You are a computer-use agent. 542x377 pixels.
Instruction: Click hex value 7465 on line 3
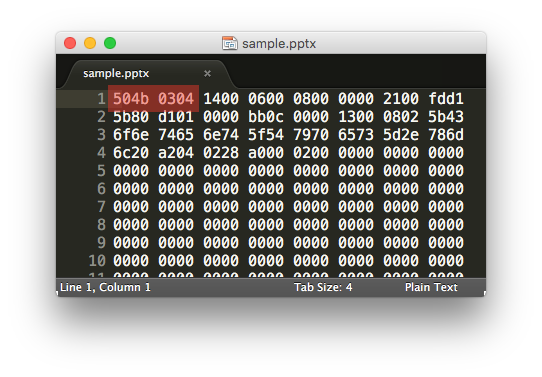click(x=176, y=135)
